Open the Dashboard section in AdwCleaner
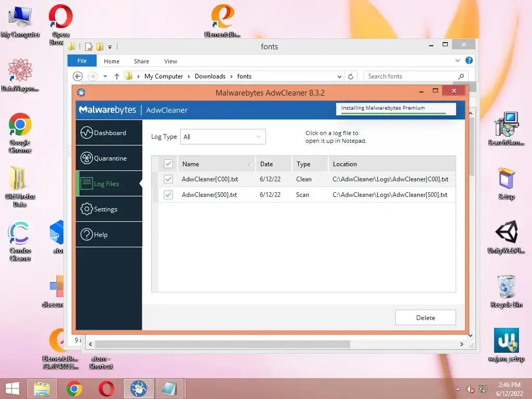532x399 pixels. tap(109, 132)
